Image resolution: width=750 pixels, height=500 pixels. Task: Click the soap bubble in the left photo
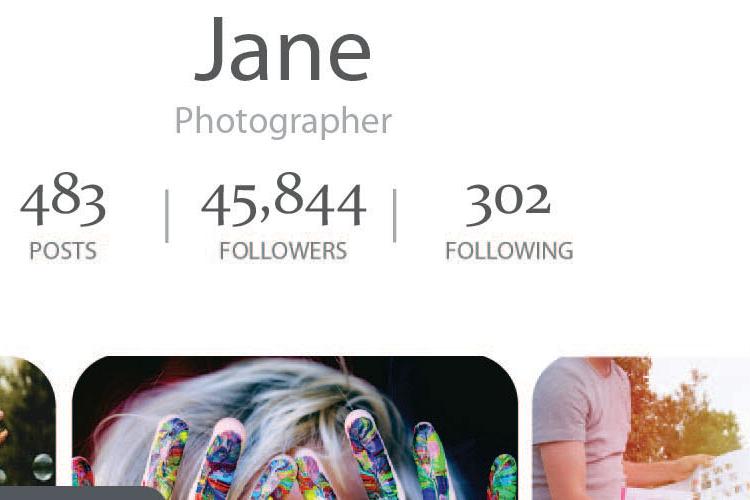click(x=43, y=467)
